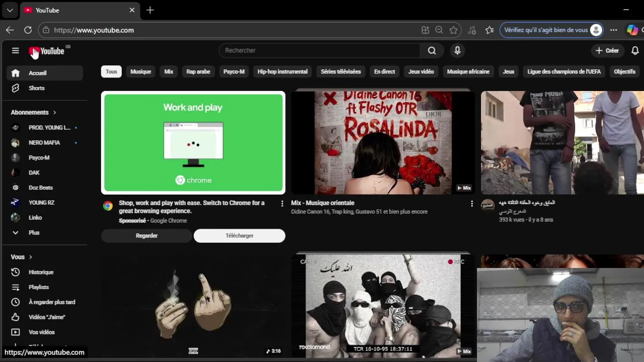Select the Séries télévisées chip
This screenshot has width=644, height=362.
[x=341, y=71]
